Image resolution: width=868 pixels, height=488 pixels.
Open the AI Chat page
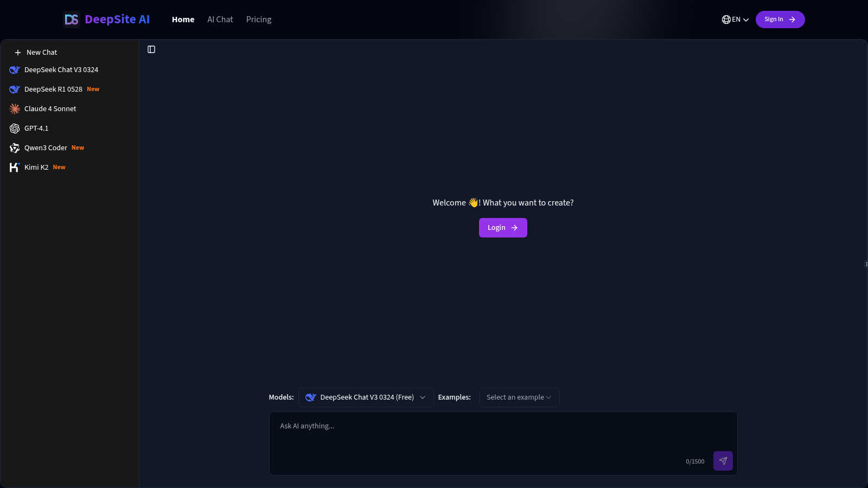click(220, 20)
